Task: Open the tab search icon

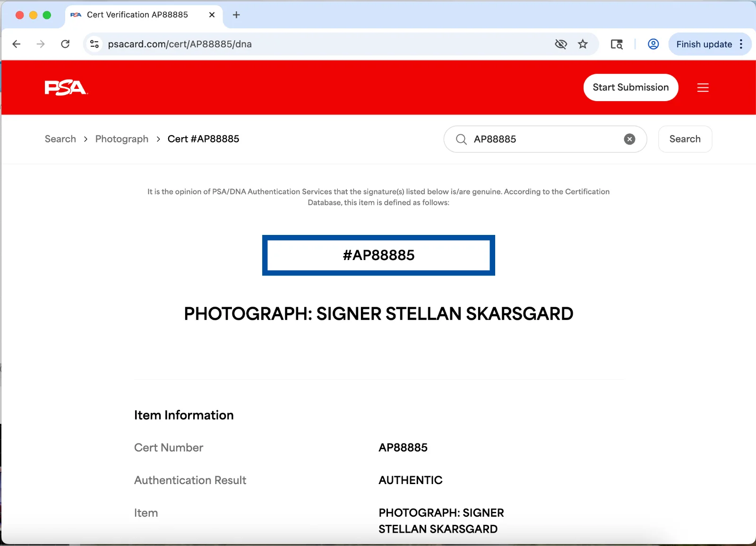Action: tap(617, 44)
